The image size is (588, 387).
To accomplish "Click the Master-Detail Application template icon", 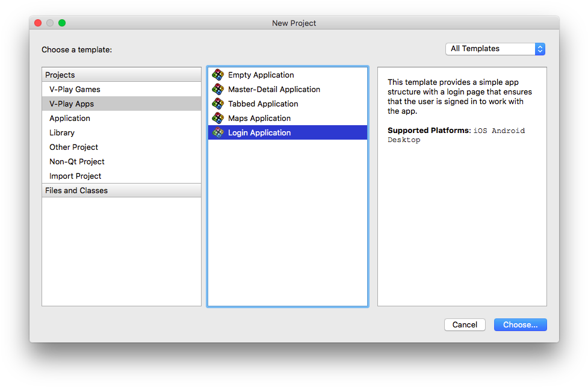I will (x=218, y=90).
